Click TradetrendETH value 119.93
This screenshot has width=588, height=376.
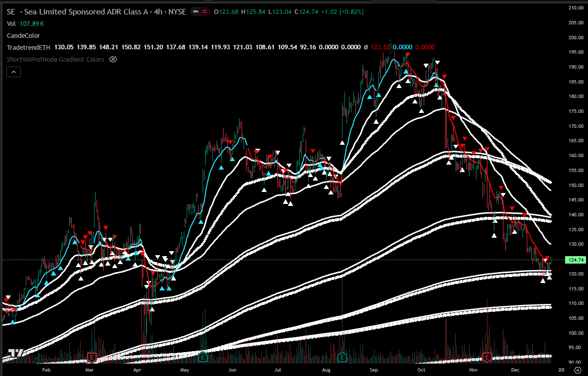[x=221, y=47]
